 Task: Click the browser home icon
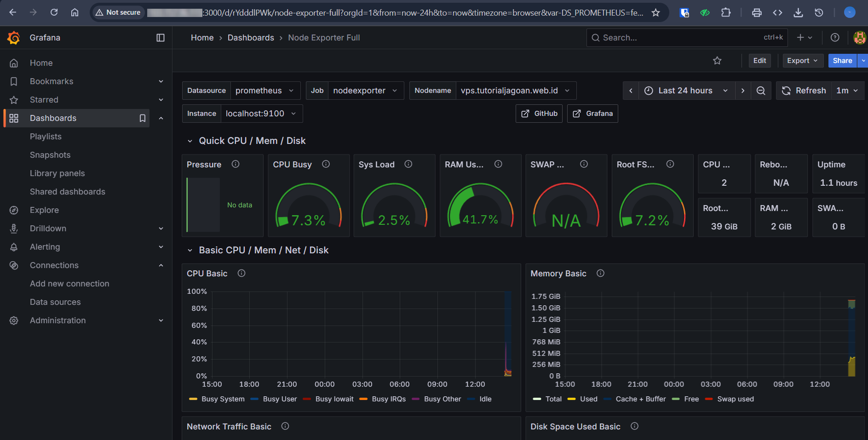tap(75, 12)
